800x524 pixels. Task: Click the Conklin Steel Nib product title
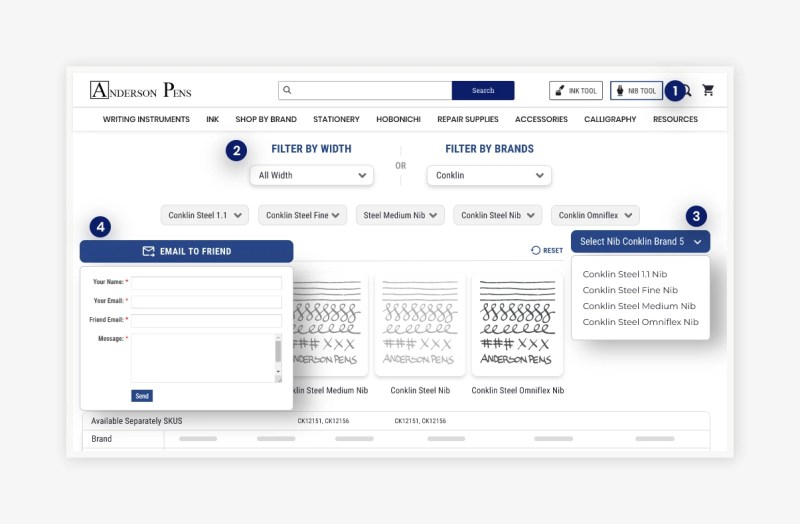coord(420,390)
